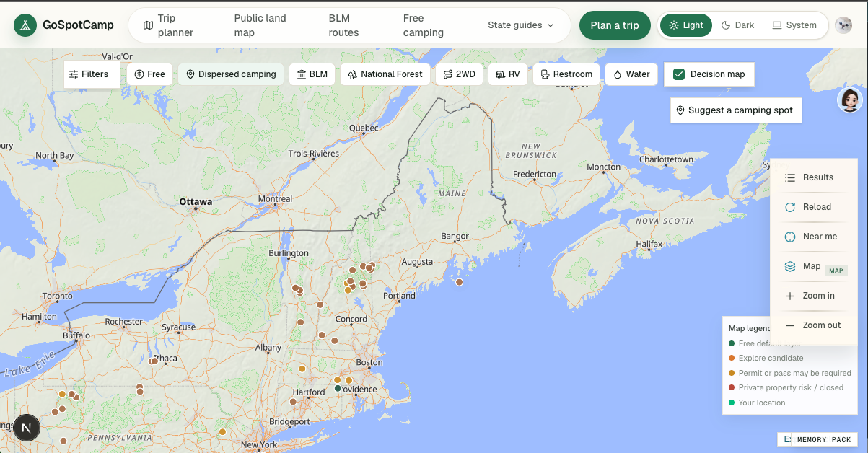Viewport: 868px width, 453px height.
Task: Toggle the Dispersed camping filter
Action: (x=231, y=74)
